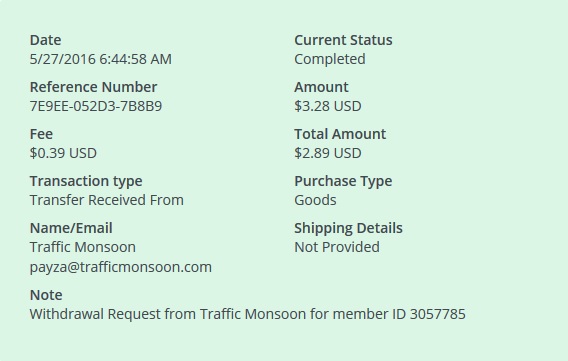Click the Date label

click(x=45, y=40)
